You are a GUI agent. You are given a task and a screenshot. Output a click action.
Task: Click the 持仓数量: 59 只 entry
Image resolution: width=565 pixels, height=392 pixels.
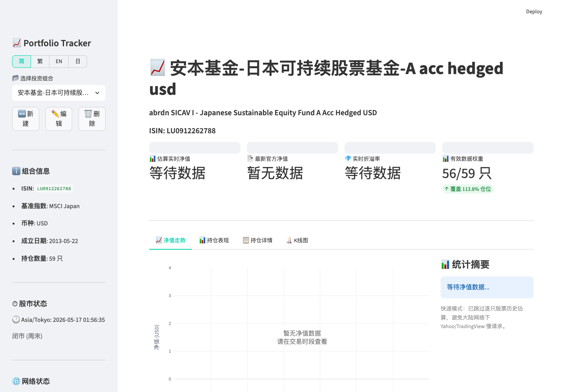[42, 258]
